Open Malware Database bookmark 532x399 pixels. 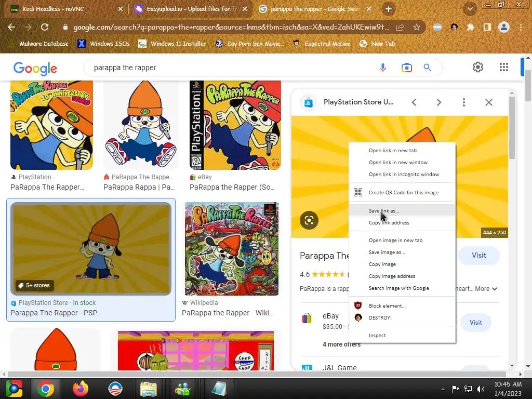pos(39,44)
